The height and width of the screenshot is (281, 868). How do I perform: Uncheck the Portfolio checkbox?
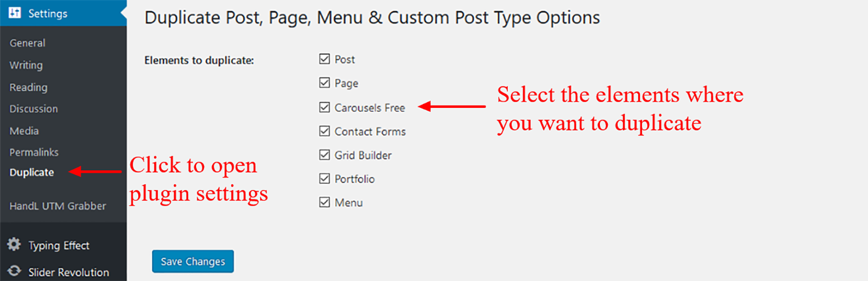(x=324, y=179)
